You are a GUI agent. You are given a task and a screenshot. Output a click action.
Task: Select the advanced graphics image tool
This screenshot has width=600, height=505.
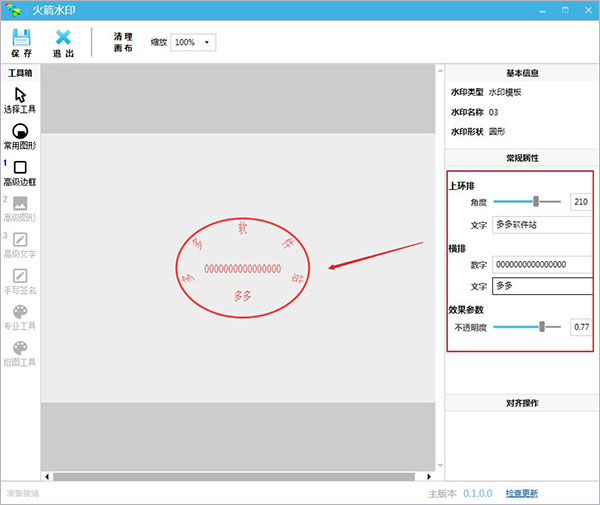[20, 203]
